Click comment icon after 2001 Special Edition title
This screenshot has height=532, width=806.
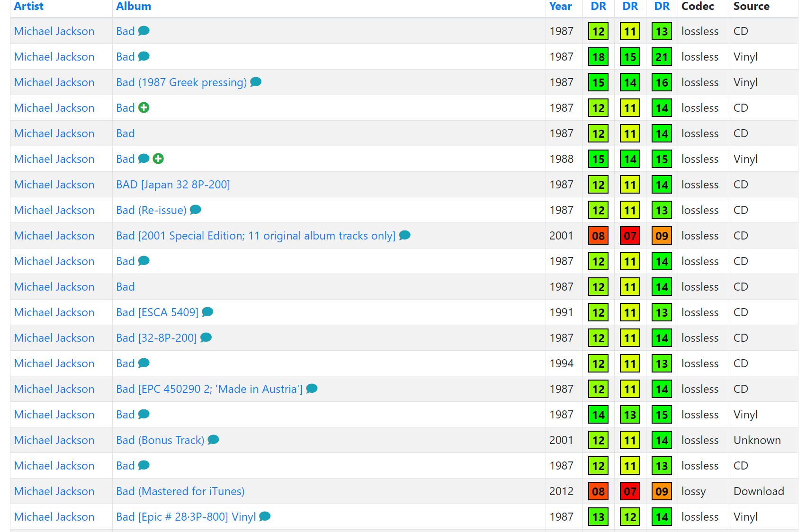tap(405, 235)
